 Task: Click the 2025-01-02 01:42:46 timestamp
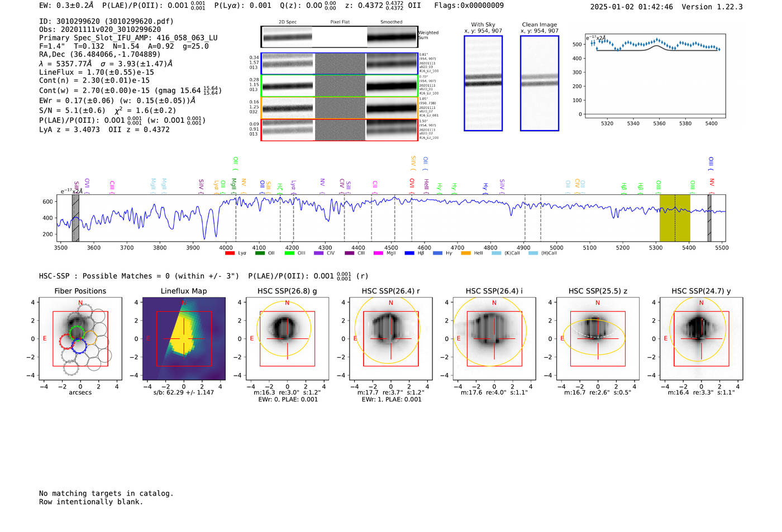[x=631, y=7]
